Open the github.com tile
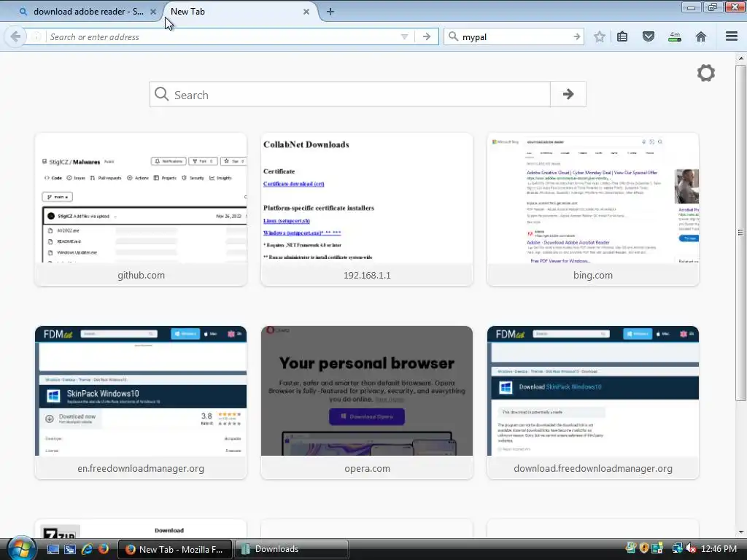This screenshot has width=747, height=560. pos(141,209)
